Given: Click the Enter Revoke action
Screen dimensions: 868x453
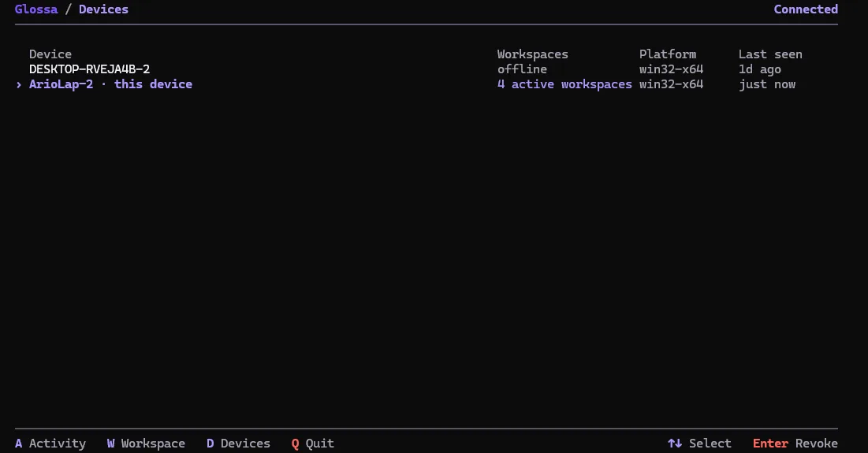Looking at the screenshot, I should coord(795,443).
